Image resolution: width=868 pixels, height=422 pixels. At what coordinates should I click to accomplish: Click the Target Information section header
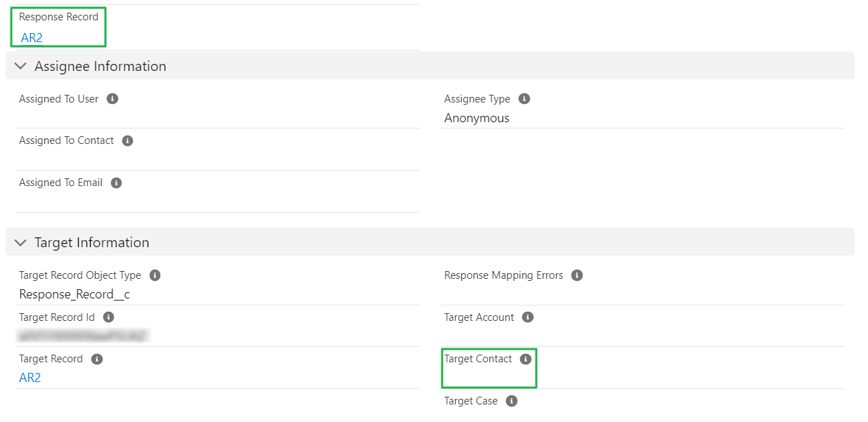coord(92,242)
